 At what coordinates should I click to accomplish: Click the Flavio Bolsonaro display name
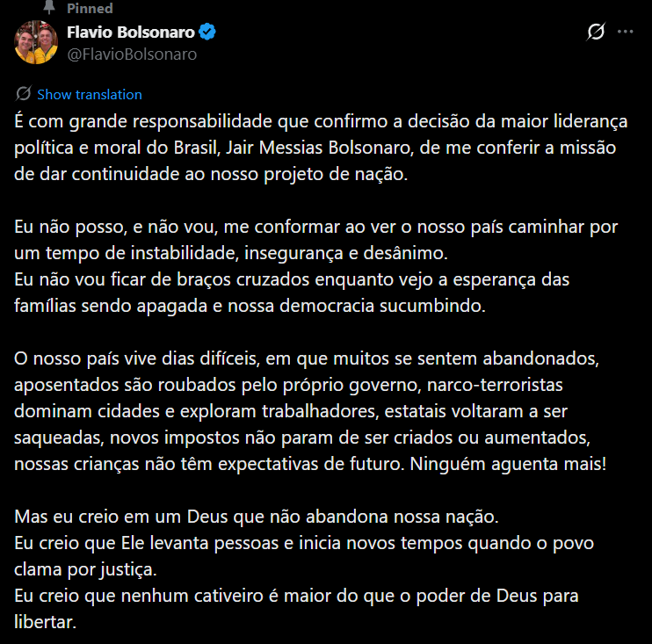[x=130, y=33]
